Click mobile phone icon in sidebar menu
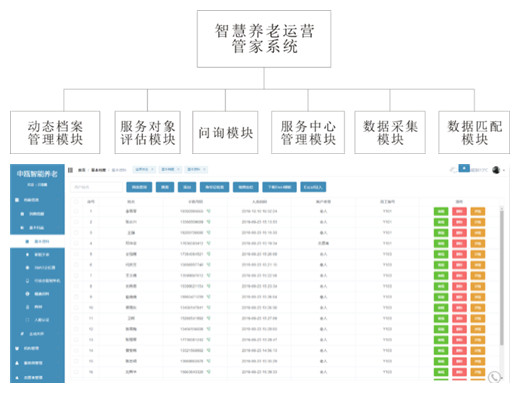Screen dimensions: 520x393 click(x=27, y=281)
